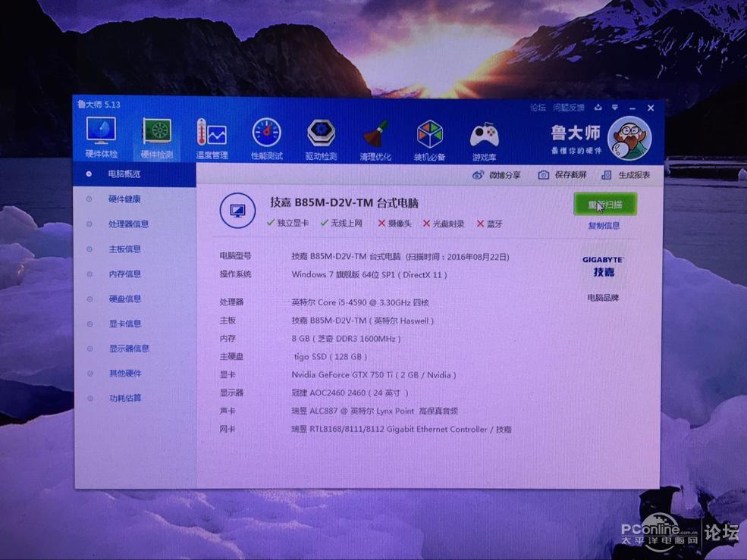Click the 电脑型号 computer model value line
The width and height of the screenshot is (747, 560).
400,257
